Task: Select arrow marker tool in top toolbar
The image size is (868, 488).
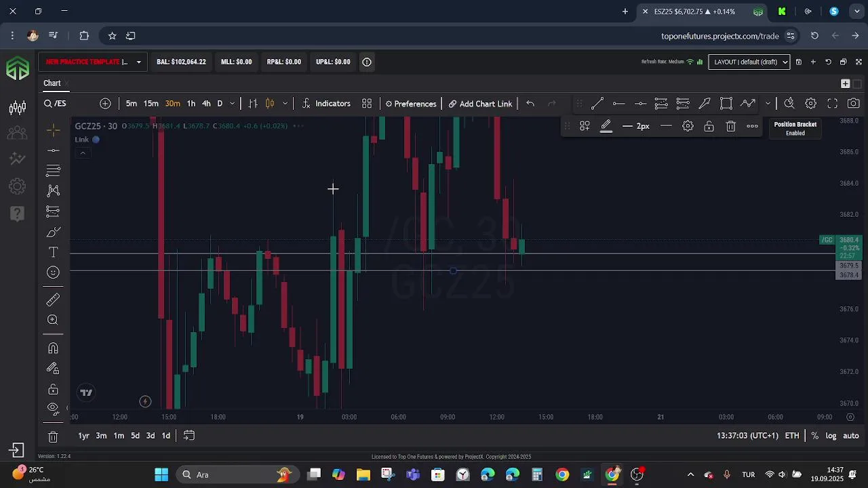Action: coord(705,104)
